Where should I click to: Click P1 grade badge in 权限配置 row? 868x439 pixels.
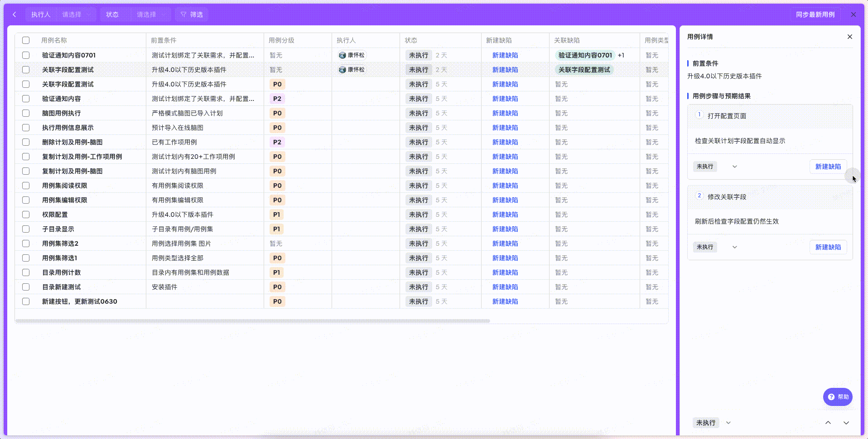click(x=277, y=215)
